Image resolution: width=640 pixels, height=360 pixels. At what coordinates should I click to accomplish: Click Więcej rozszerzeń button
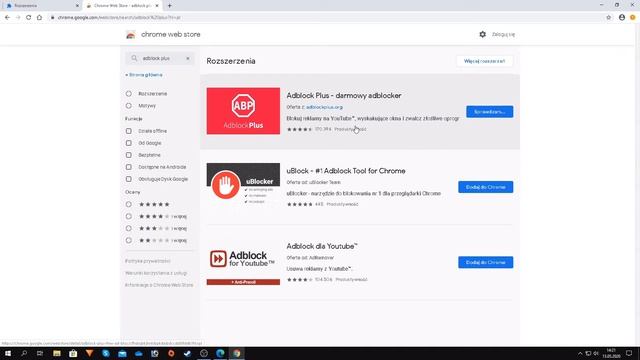tap(484, 61)
